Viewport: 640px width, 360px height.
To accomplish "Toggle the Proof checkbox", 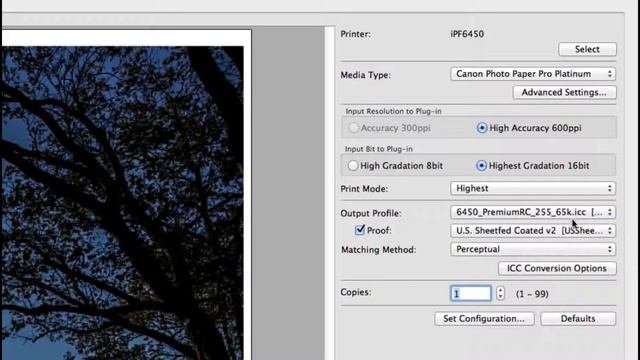I will click(360, 230).
